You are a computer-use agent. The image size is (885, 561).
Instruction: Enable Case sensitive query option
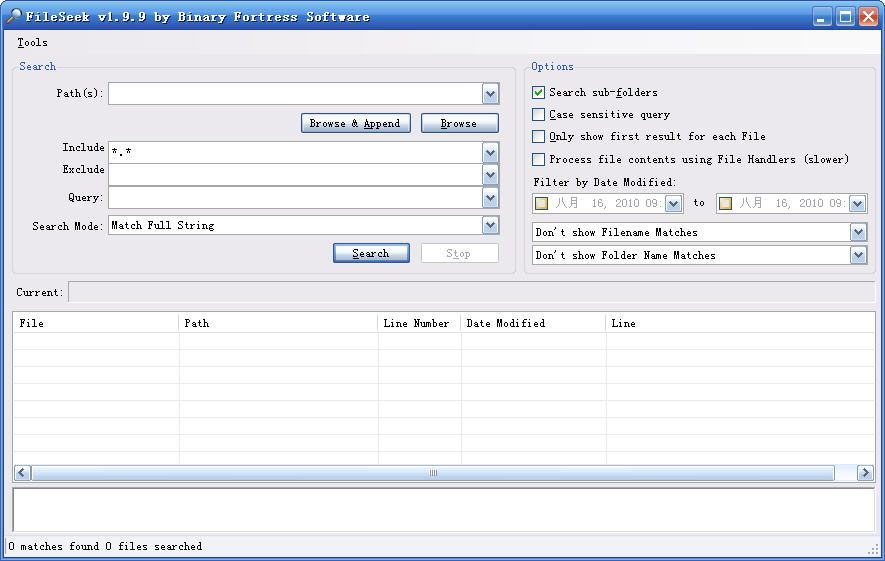coord(539,115)
